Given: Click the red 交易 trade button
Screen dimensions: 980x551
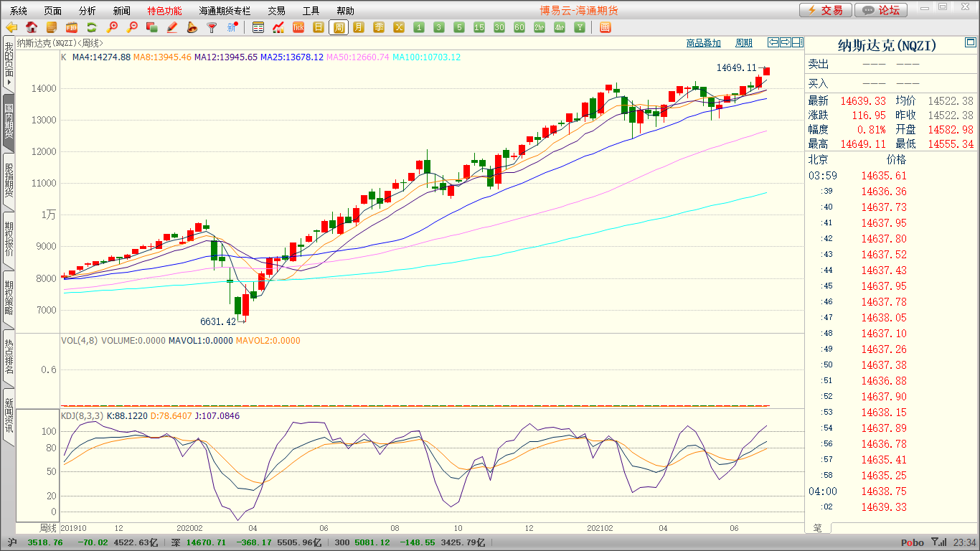Looking at the screenshot, I should pos(826,10).
